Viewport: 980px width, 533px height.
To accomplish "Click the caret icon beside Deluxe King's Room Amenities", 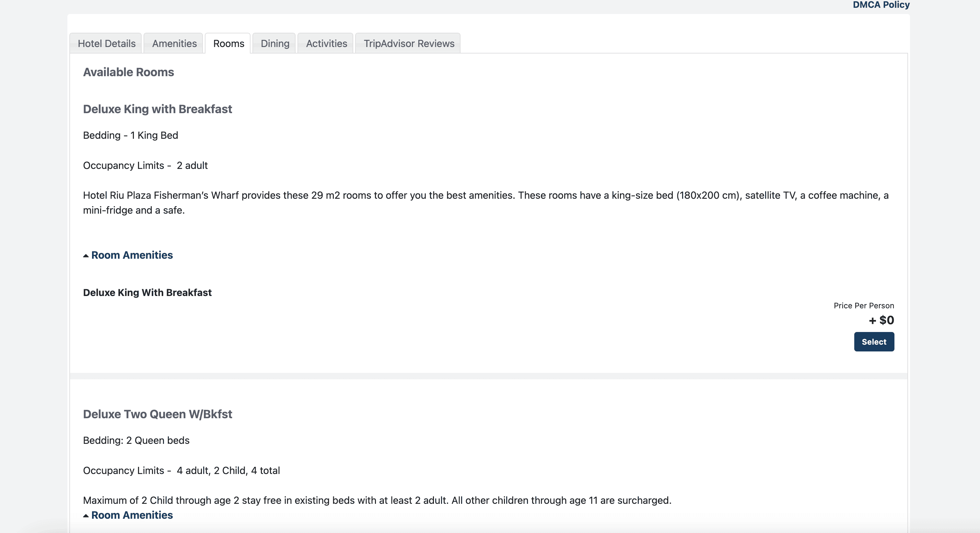I will 86,255.
